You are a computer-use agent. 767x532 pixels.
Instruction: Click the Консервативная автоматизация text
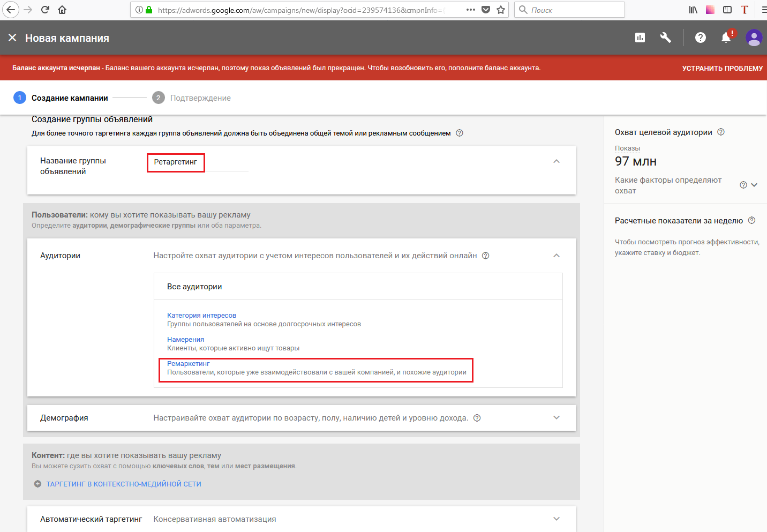pyautogui.click(x=215, y=519)
